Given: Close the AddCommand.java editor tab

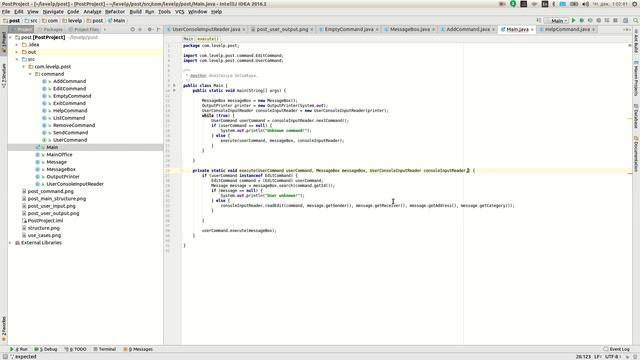Looking at the screenshot, I should pos(493,29).
